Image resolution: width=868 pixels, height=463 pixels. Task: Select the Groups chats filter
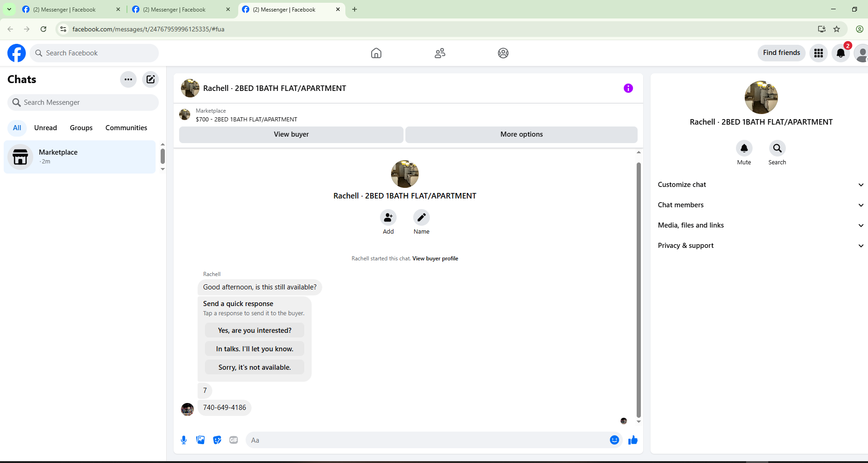click(81, 128)
